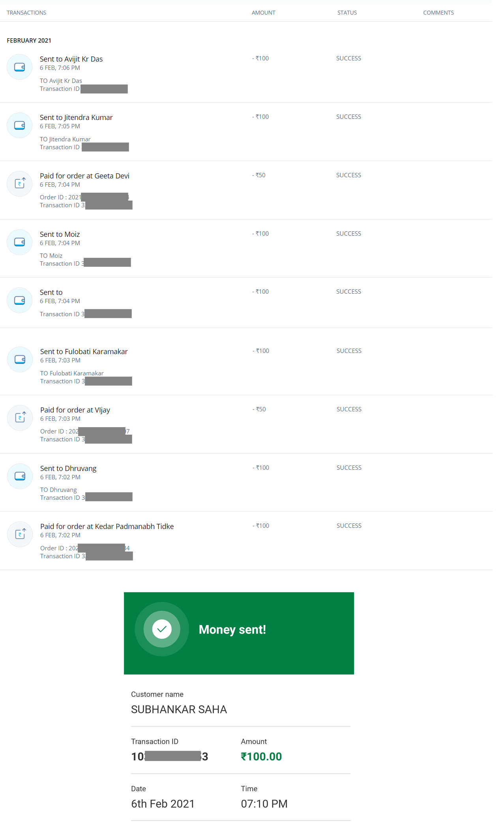Click the STATUS column header
This screenshot has height=829, width=504.
click(x=347, y=13)
